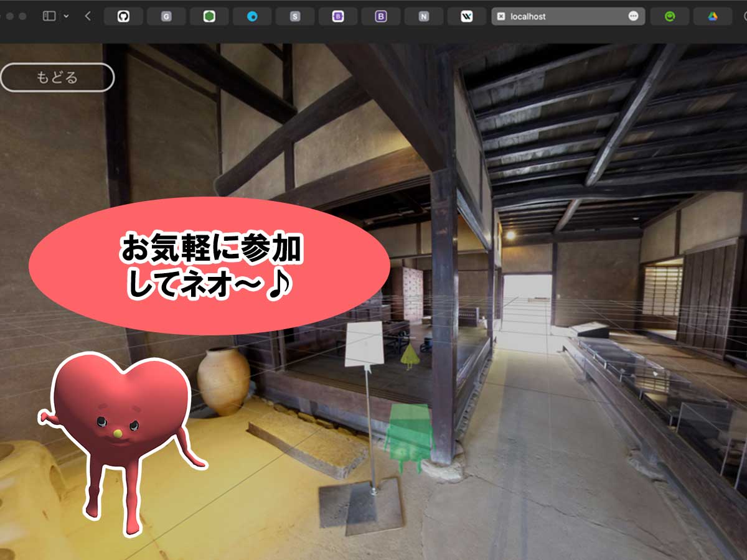Image resolution: width=747 pixels, height=560 pixels.
Task: Click the localhost address field
Action: click(x=568, y=17)
